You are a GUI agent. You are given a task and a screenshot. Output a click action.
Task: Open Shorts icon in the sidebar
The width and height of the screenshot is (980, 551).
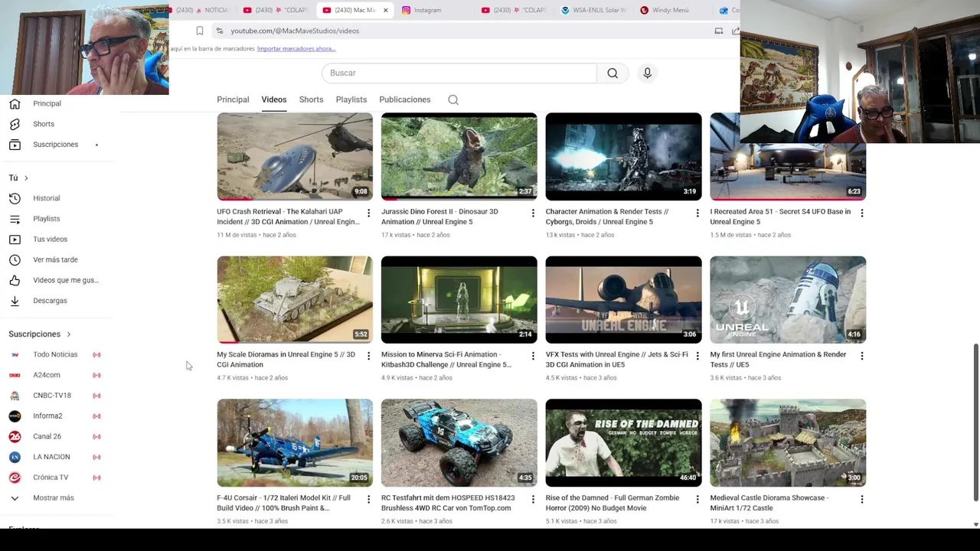[15, 124]
